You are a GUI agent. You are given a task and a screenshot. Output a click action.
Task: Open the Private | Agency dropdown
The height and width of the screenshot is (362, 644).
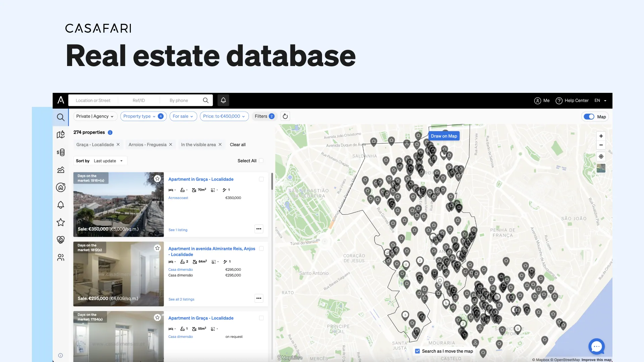(95, 116)
